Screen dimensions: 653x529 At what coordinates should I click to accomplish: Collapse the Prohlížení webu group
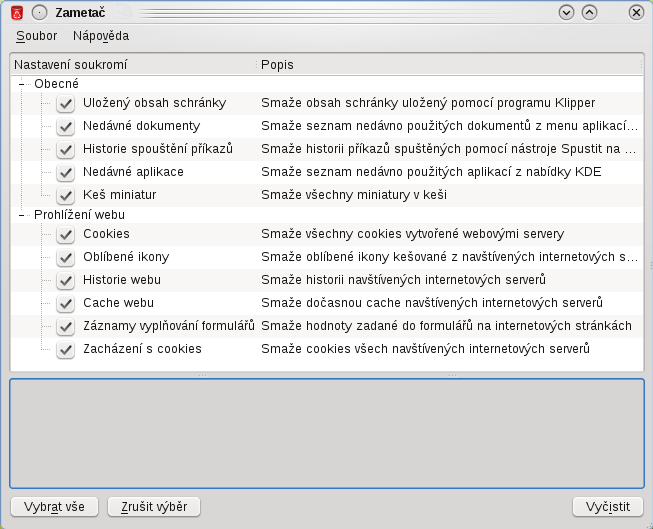pyautogui.click(x=21, y=215)
